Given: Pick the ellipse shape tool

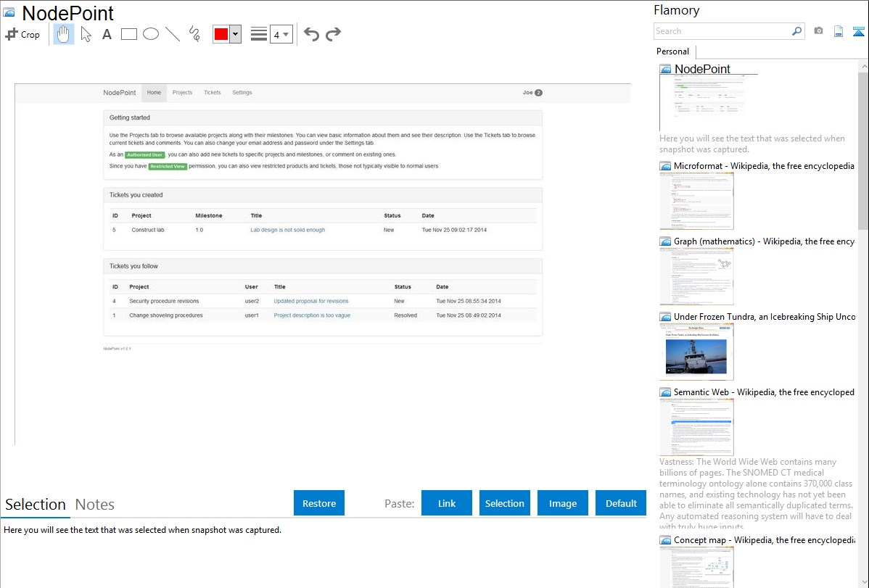Looking at the screenshot, I should 151,34.
